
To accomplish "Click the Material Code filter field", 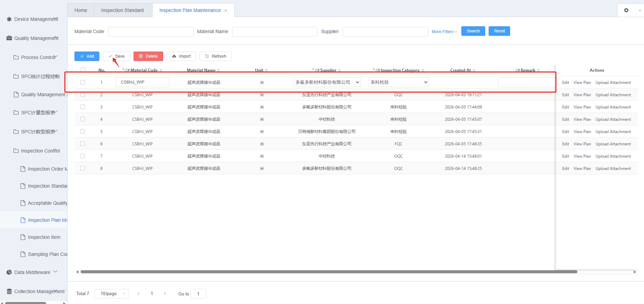I will click(151, 31).
